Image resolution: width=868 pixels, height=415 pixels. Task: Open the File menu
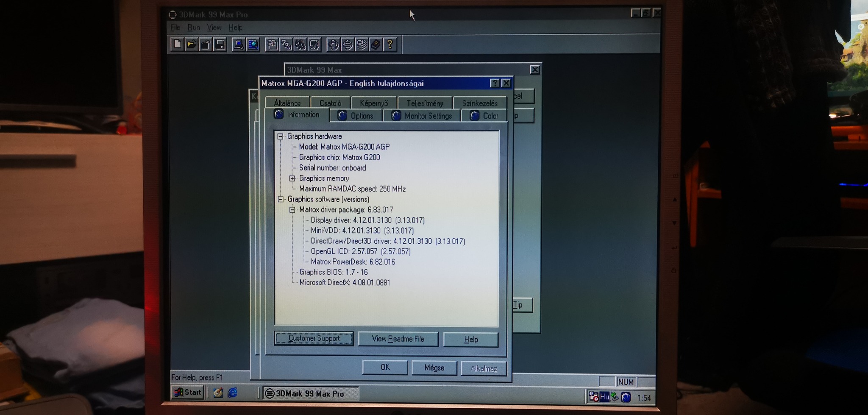[175, 28]
